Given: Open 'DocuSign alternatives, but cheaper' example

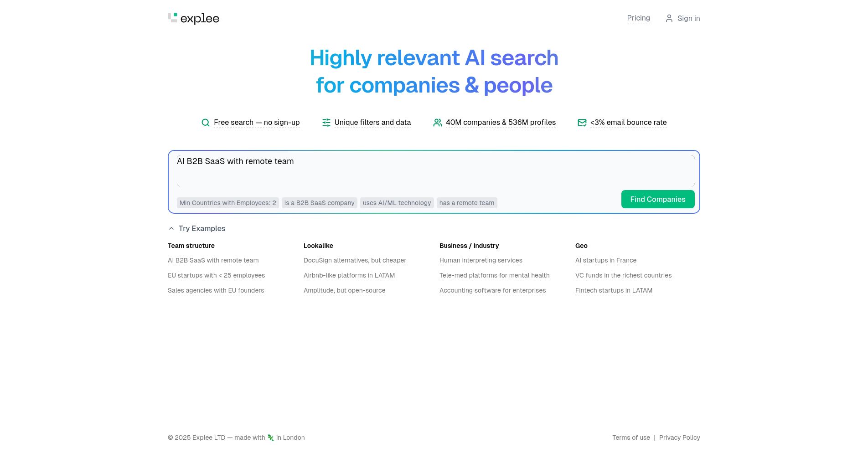Looking at the screenshot, I should [355, 260].
